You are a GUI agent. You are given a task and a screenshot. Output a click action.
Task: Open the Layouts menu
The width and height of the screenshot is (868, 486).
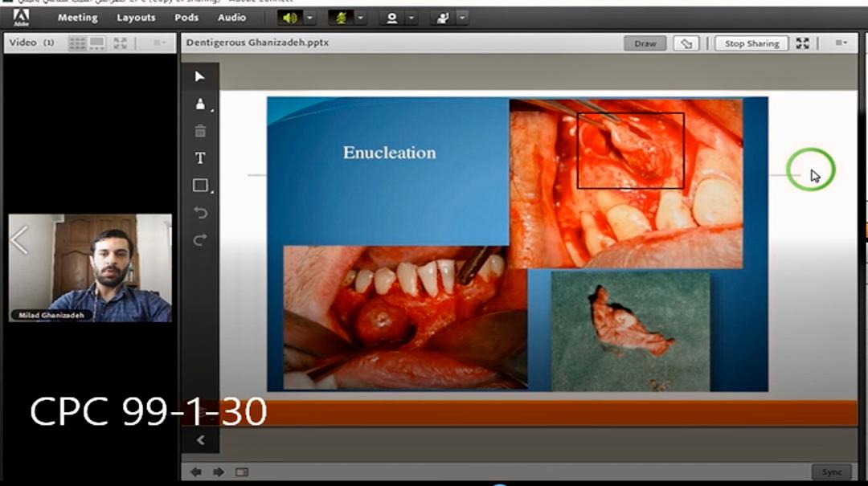pos(136,18)
